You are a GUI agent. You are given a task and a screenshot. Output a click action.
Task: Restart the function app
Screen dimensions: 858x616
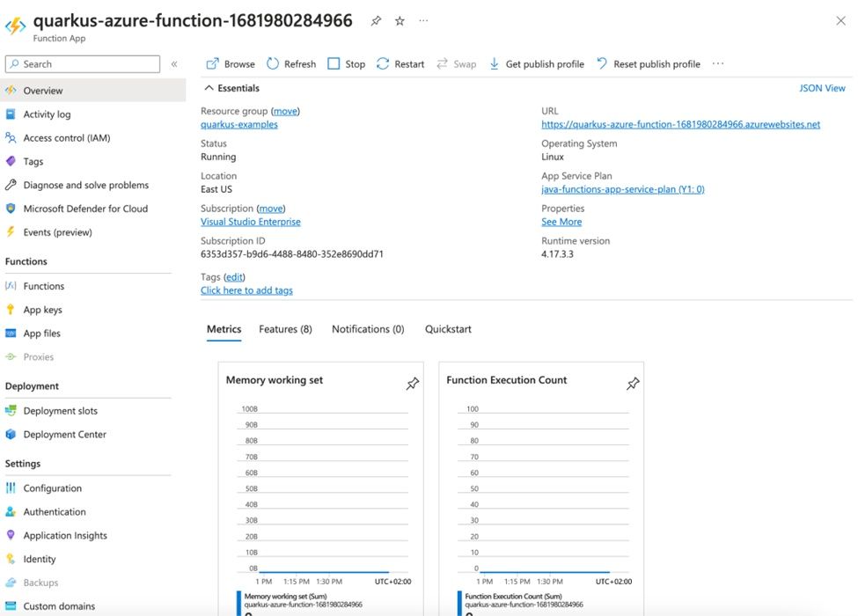click(x=400, y=64)
